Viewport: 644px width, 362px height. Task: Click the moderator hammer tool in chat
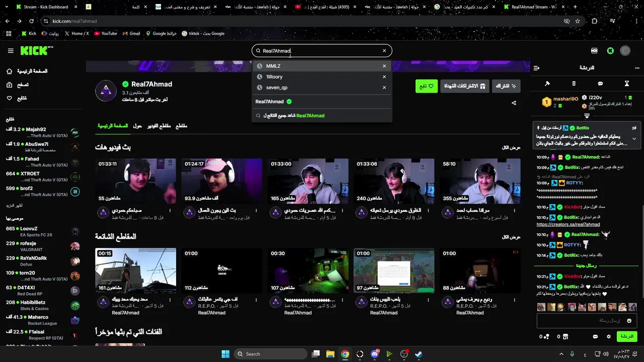(547, 83)
